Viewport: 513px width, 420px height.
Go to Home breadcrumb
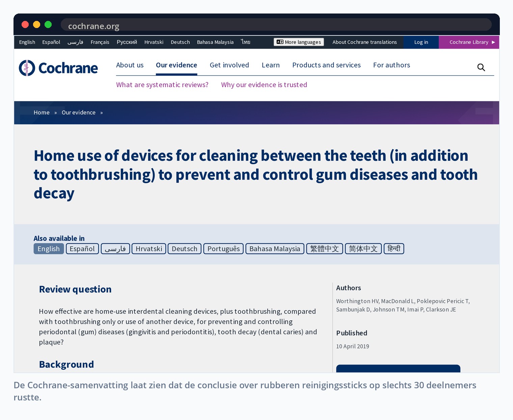coord(42,112)
